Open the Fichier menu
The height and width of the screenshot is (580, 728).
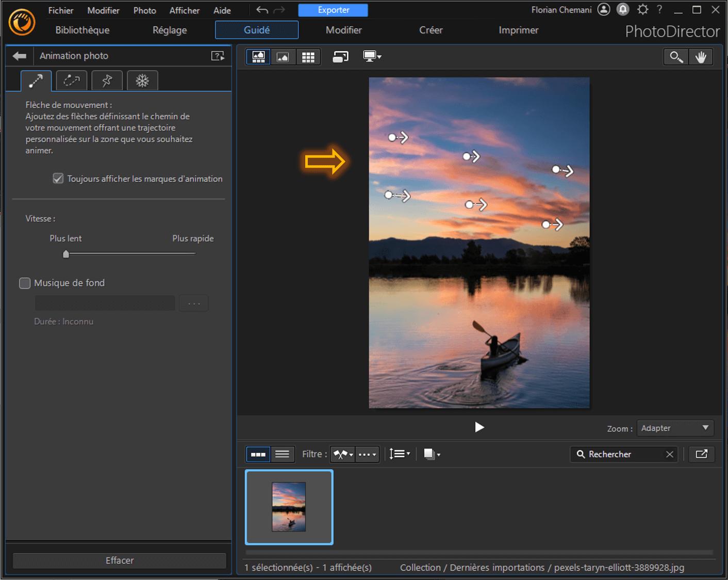click(60, 10)
